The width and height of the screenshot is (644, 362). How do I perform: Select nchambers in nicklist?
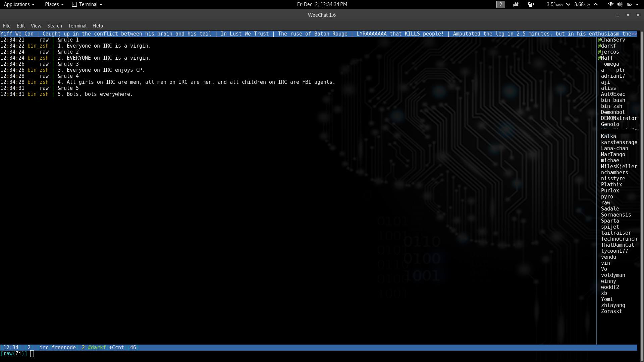coord(614,173)
